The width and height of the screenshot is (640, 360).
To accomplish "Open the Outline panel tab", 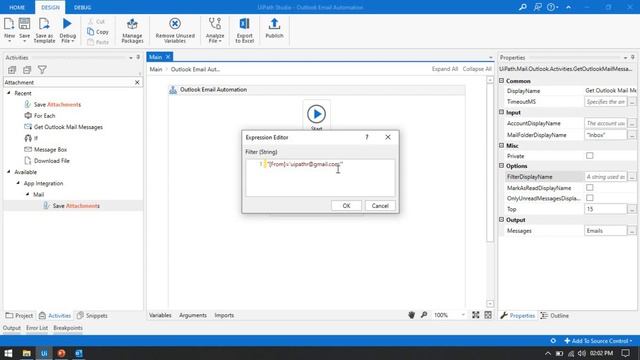I will (555, 316).
